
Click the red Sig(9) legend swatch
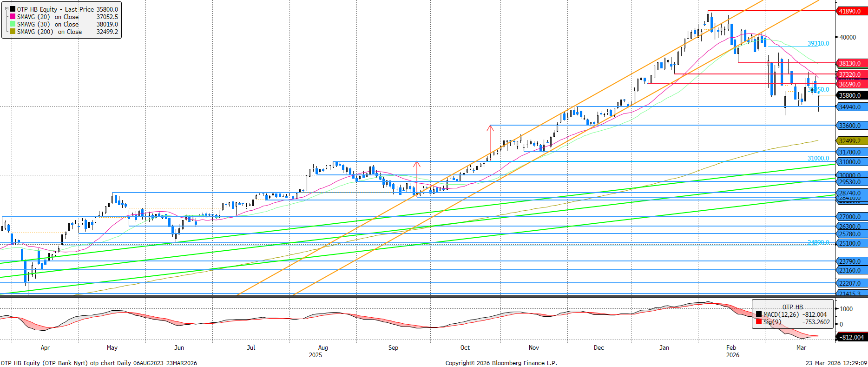pyautogui.click(x=759, y=322)
